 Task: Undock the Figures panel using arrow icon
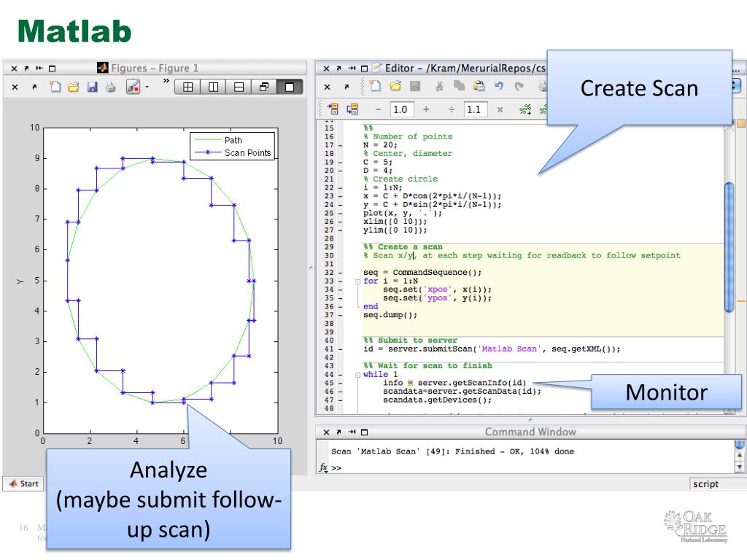click(x=27, y=69)
